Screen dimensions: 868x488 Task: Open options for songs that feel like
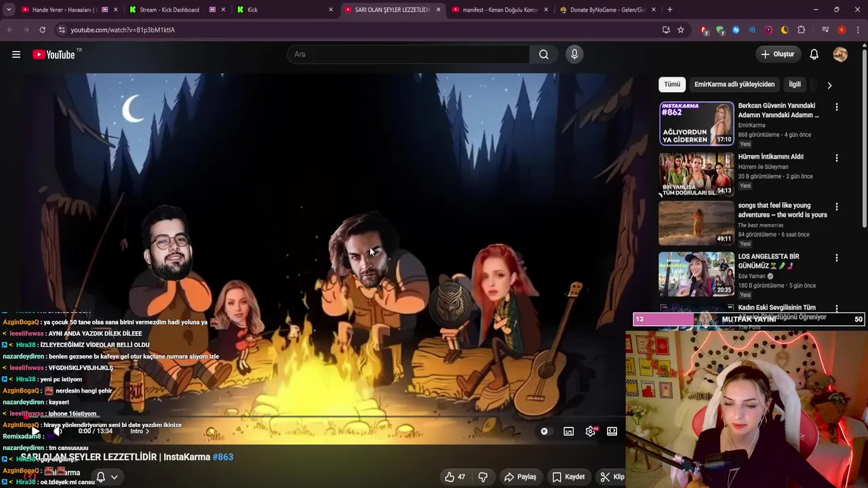[837, 207]
